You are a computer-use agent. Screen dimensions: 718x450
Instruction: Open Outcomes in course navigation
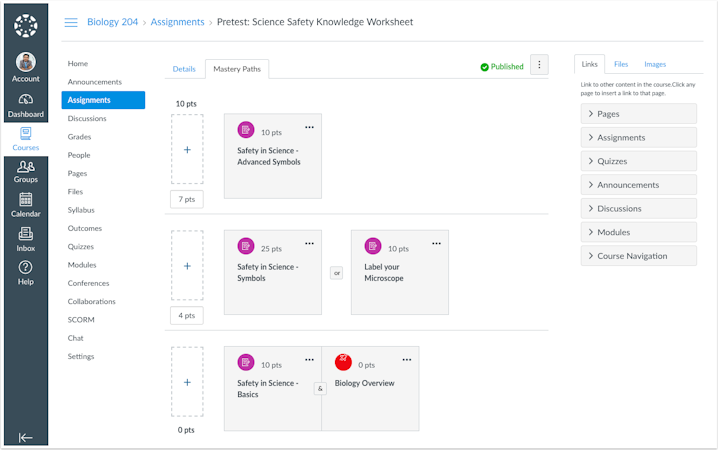point(84,229)
